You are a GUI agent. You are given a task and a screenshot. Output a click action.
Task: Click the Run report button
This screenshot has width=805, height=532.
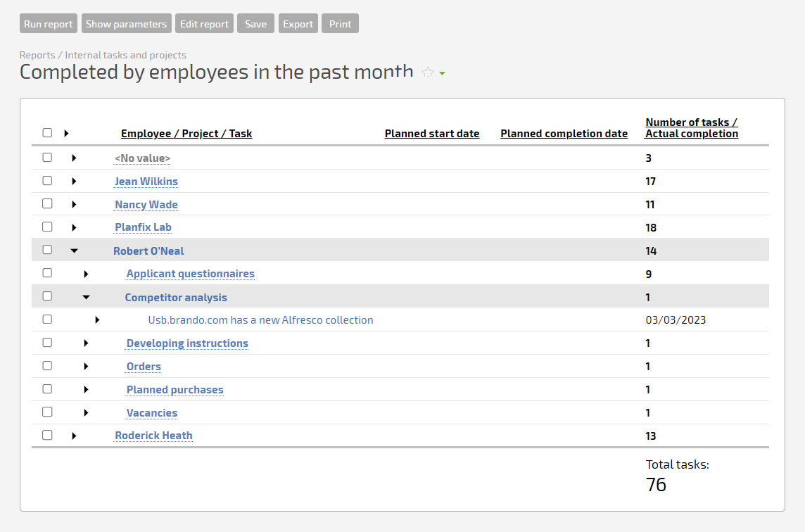pyautogui.click(x=49, y=24)
